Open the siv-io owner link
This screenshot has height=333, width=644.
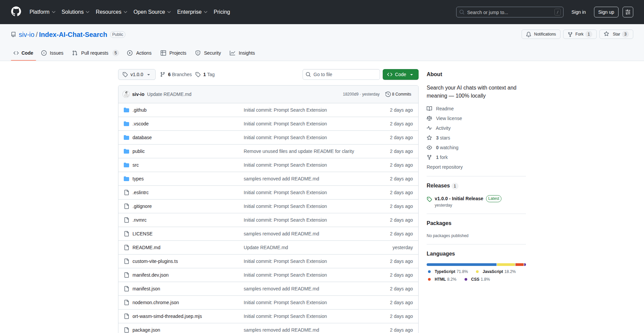[x=26, y=35]
